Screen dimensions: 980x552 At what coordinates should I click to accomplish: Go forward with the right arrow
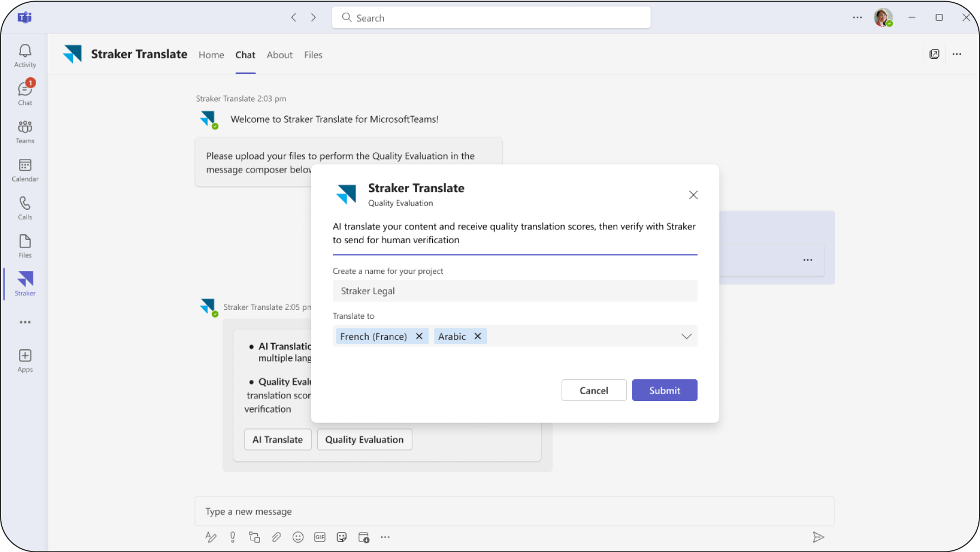[313, 18]
